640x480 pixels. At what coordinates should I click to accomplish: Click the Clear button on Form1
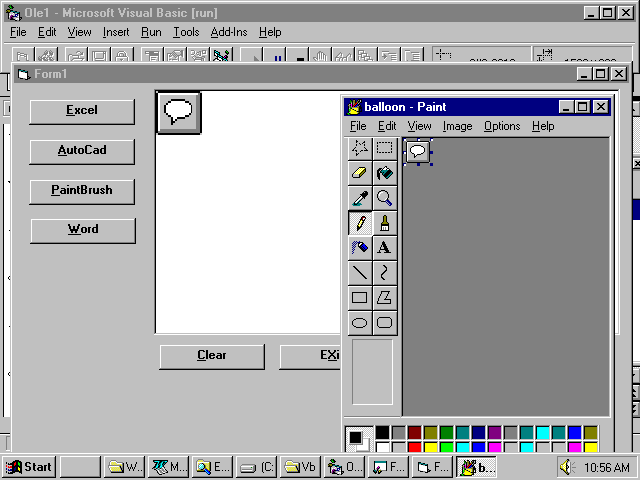212,356
